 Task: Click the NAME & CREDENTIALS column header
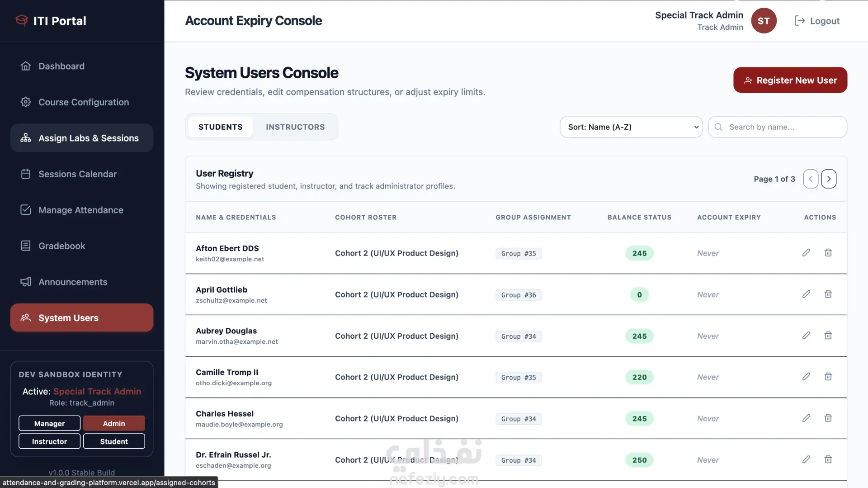pyautogui.click(x=236, y=218)
